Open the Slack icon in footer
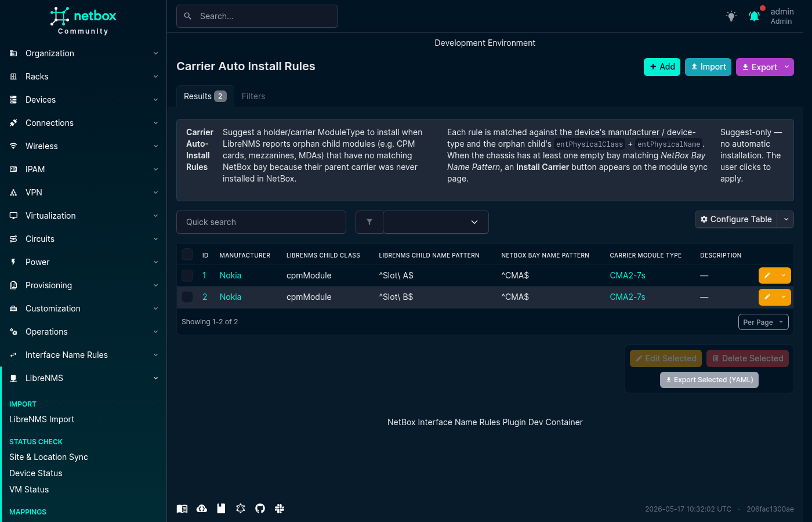812x522 pixels. coord(280,509)
